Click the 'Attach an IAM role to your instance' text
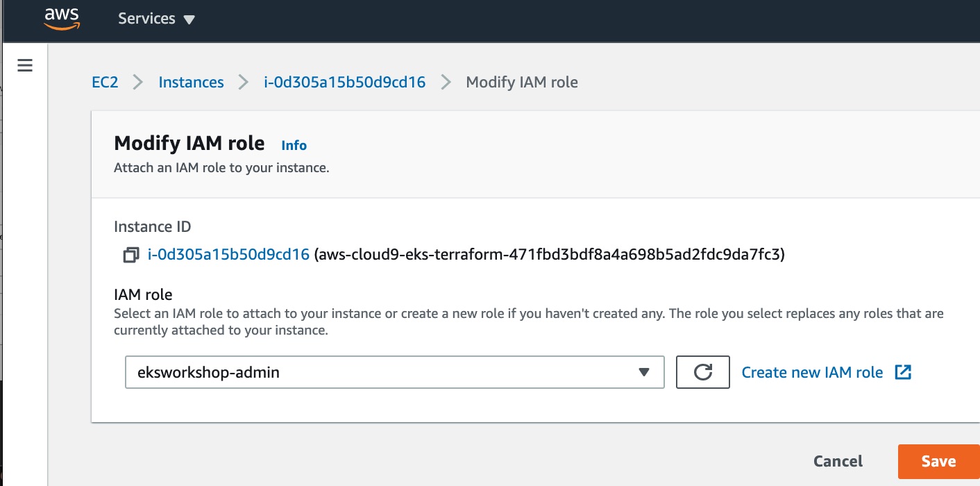 221,168
